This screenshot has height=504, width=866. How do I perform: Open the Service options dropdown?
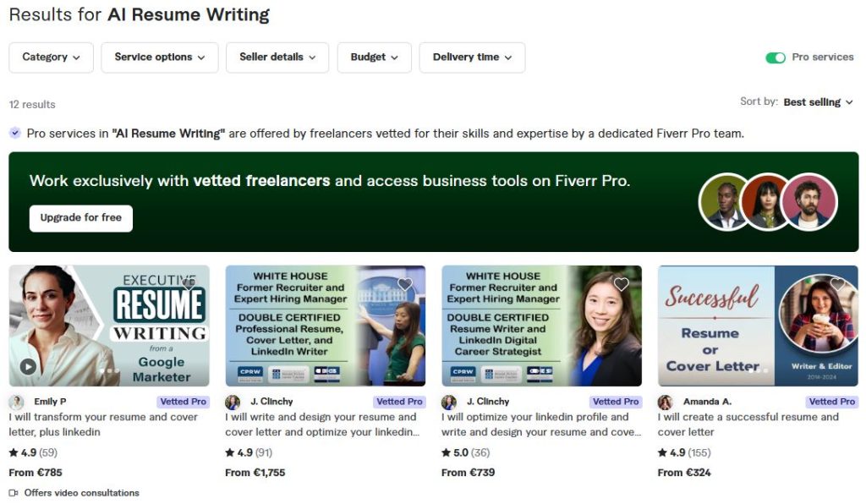[160, 58]
